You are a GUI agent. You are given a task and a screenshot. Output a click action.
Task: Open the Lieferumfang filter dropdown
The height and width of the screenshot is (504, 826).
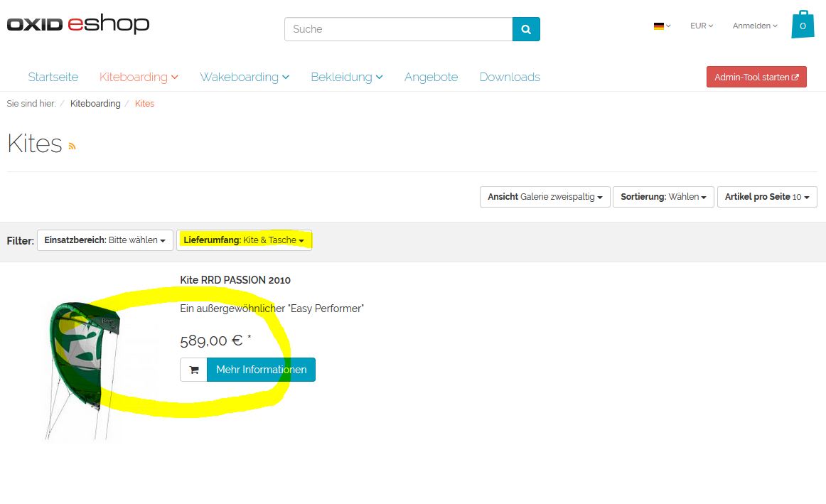243,240
